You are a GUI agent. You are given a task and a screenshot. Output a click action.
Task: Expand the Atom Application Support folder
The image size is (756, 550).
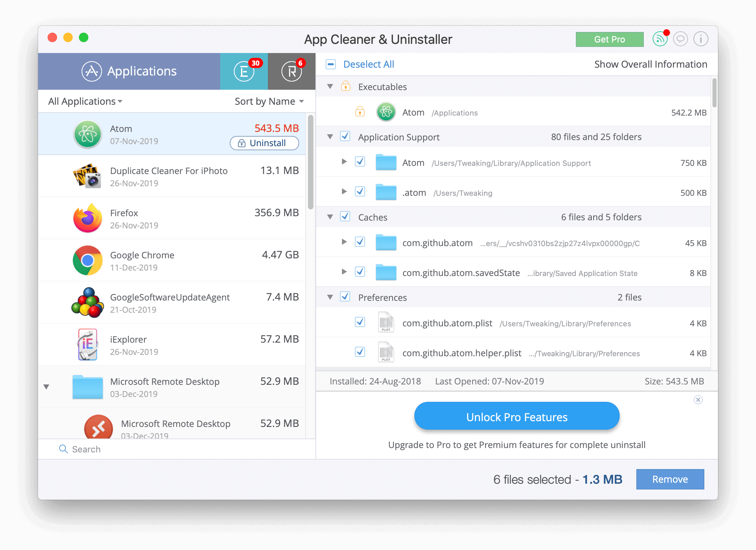pos(344,161)
